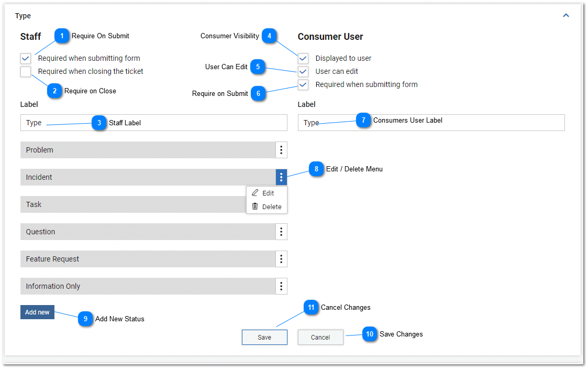Open the three-dot menu for Question
This screenshot has width=588, height=369.
click(281, 232)
